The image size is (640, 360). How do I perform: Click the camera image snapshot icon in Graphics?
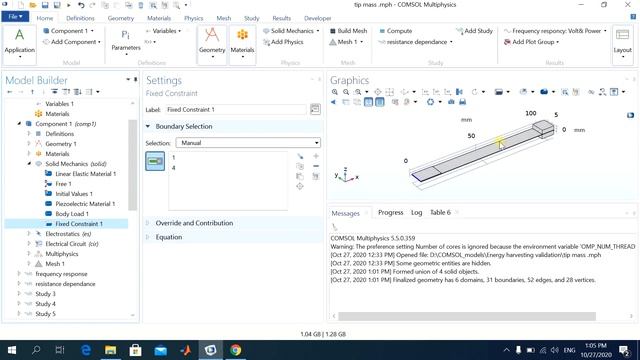[451, 102]
